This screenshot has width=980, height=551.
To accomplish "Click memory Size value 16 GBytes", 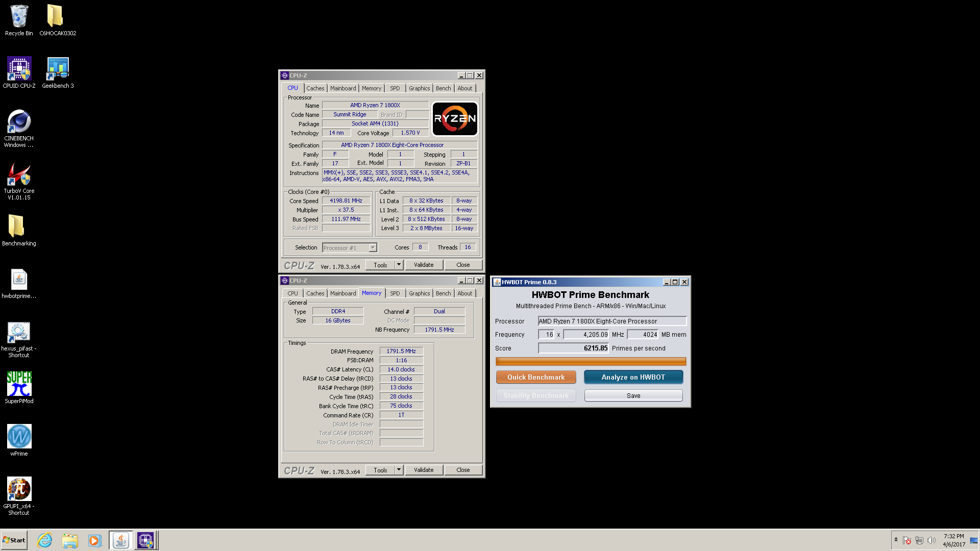I will (338, 320).
